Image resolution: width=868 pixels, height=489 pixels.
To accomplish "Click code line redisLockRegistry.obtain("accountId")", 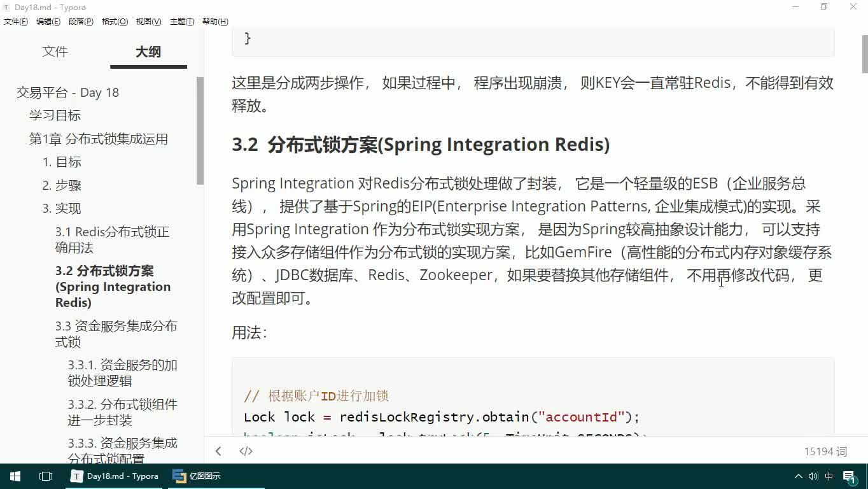I will 442,417.
